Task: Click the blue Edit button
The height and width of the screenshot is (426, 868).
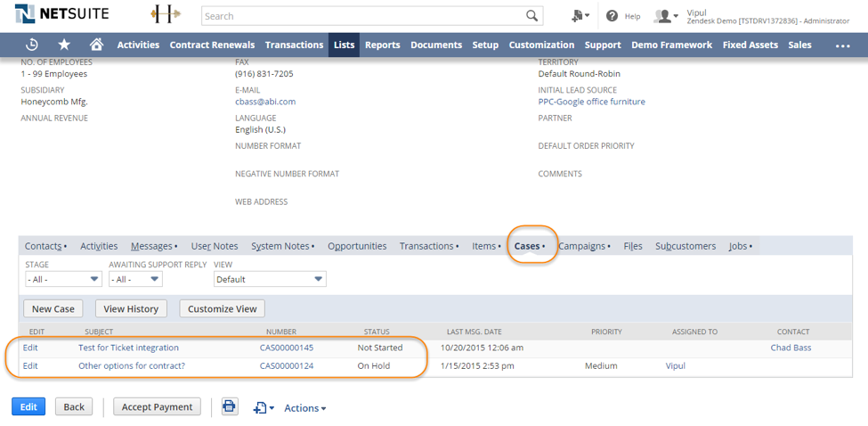Action: tap(28, 406)
